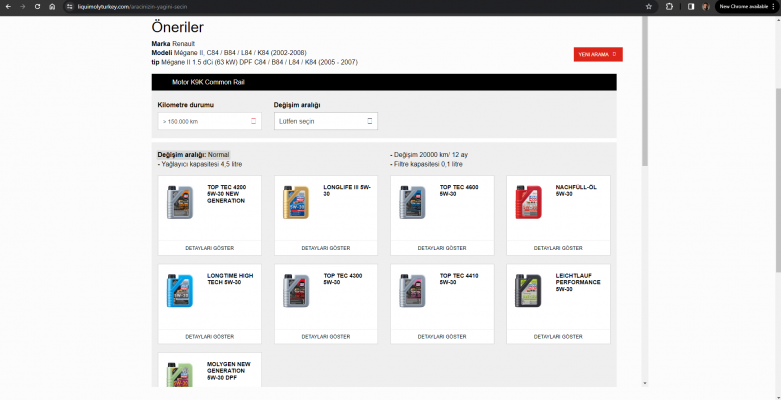Click the LONGLIFE III 5W-30 title

point(347,191)
